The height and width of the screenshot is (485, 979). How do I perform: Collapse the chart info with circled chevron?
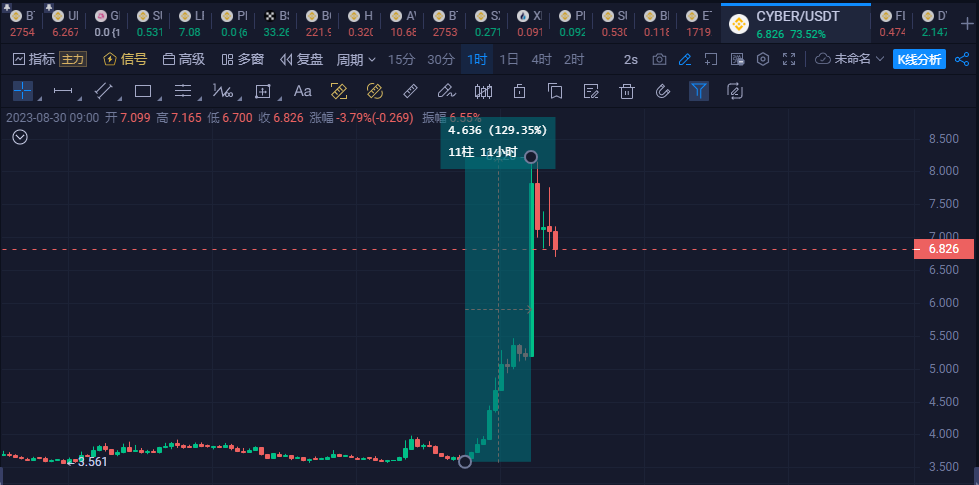point(20,137)
